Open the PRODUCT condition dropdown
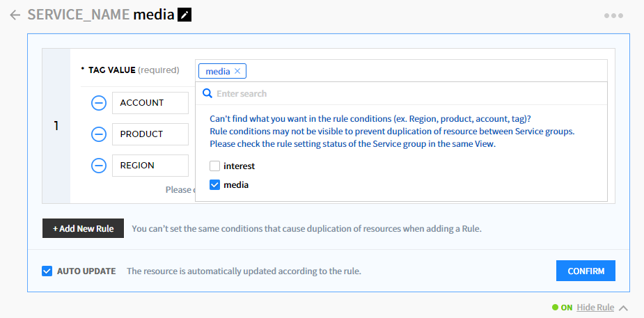 click(150, 134)
